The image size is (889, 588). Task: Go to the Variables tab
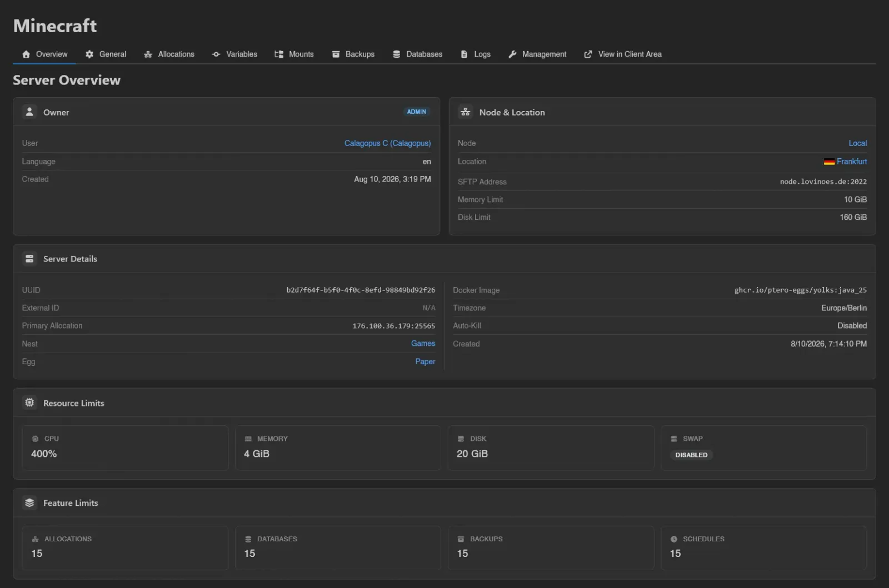(234, 54)
